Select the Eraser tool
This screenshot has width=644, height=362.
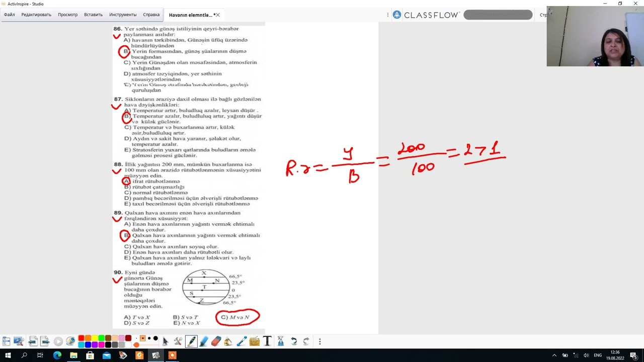[x=216, y=341]
